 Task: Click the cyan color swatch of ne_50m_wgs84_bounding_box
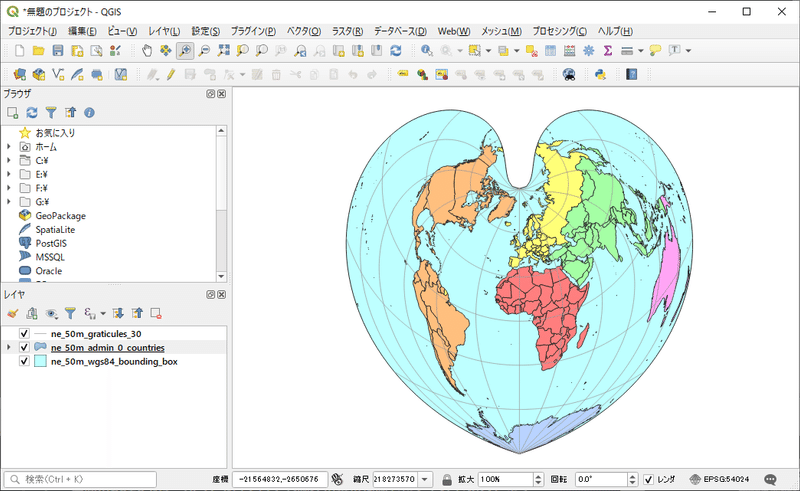coord(40,361)
